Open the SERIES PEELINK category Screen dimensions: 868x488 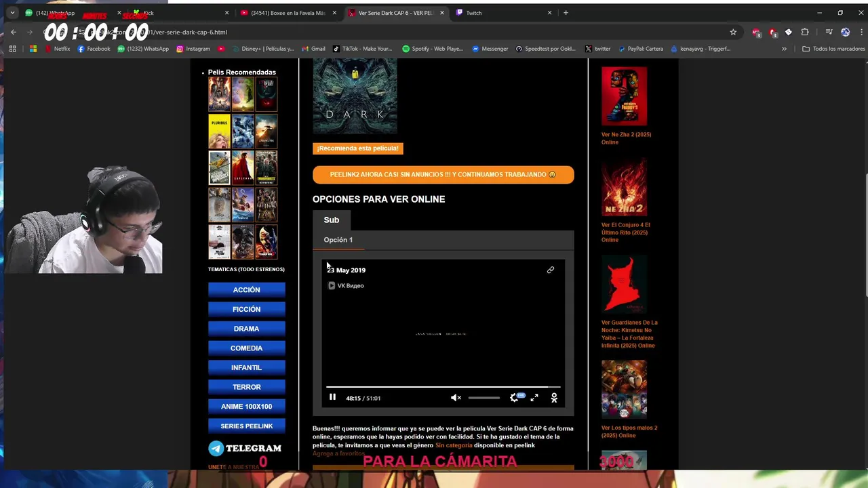246,426
